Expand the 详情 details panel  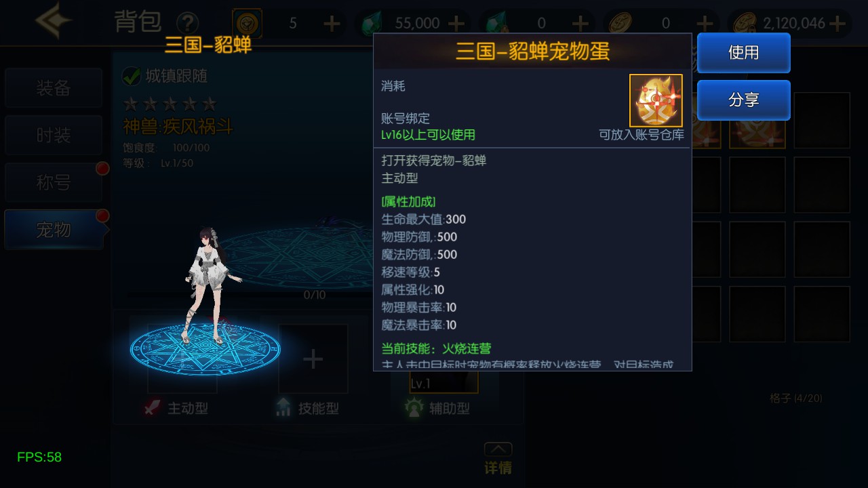coord(498,459)
